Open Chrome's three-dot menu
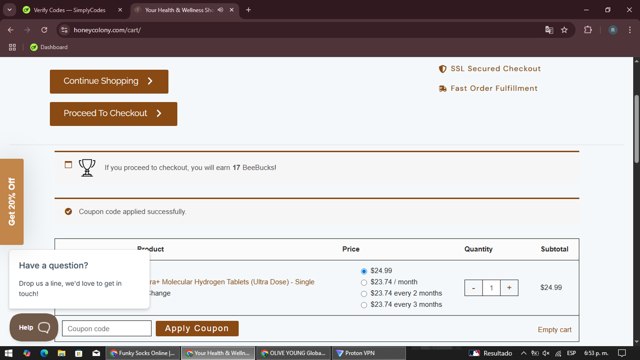The width and height of the screenshot is (640, 360). click(x=630, y=30)
